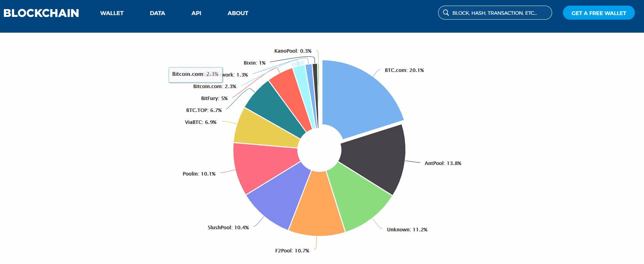The image size is (644, 264).
Task: Click the 'KanoPool: 0.3%' label
Action: 293,51
